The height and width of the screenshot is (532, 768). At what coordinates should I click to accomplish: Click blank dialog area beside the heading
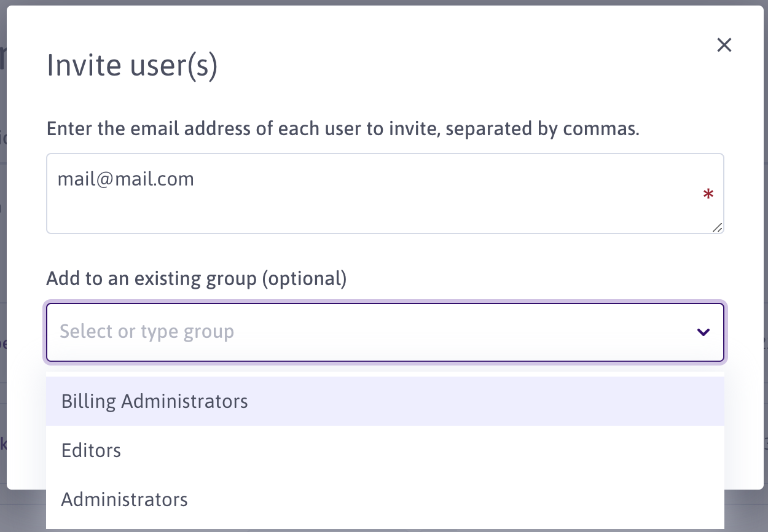click(x=461, y=66)
